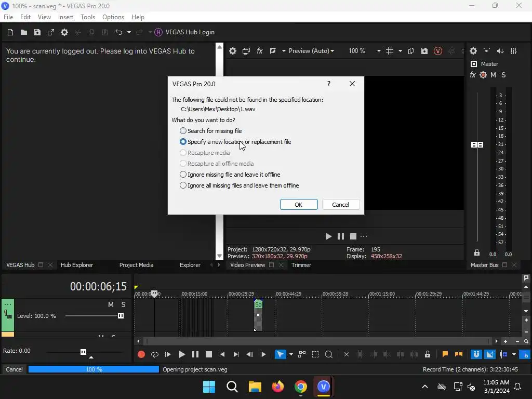This screenshot has width=532, height=399.
Task: Save preview snapshot to file
Action: tap(424, 51)
